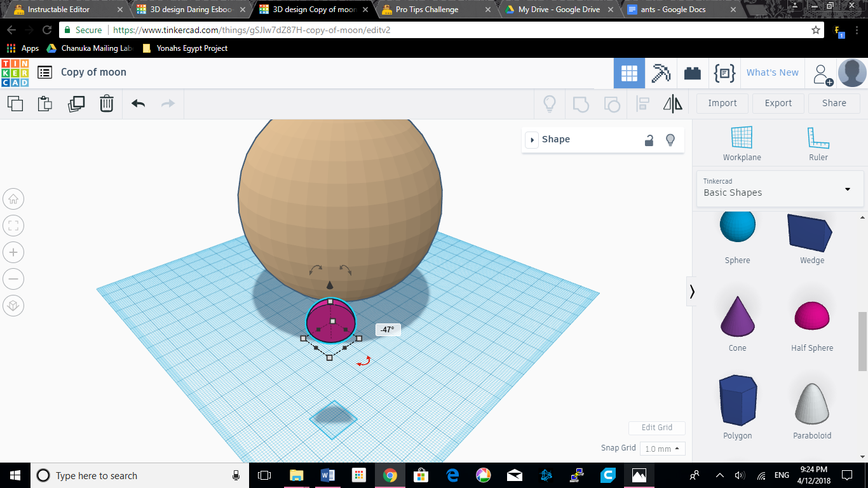Click the design name Copy of moon
This screenshot has height=488, width=868.
[x=93, y=72]
